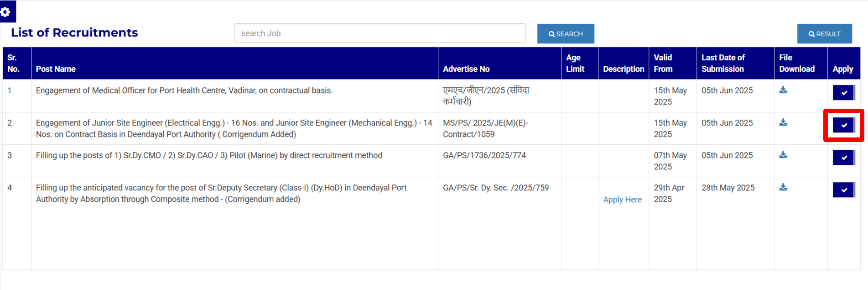This screenshot has width=868, height=290.
Task: Apply for Medical Officer post checkmark
Action: [x=843, y=93]
